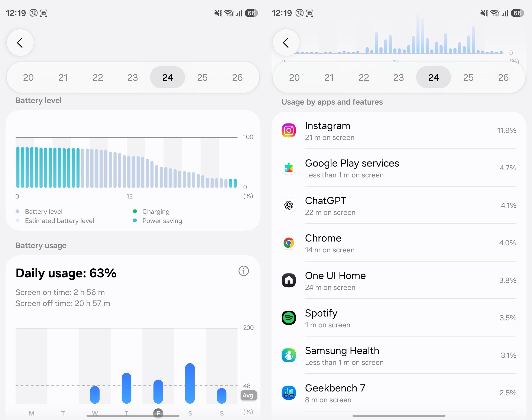Switch to date 22 on the right screen
532x420 pixels.
pyautogui.click(x=364, y=78)
